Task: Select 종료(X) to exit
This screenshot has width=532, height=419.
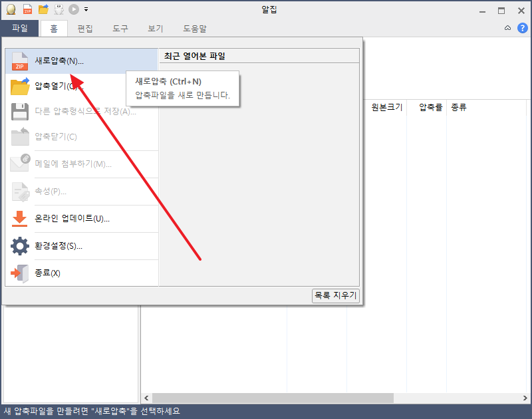Action: [81, 273]
